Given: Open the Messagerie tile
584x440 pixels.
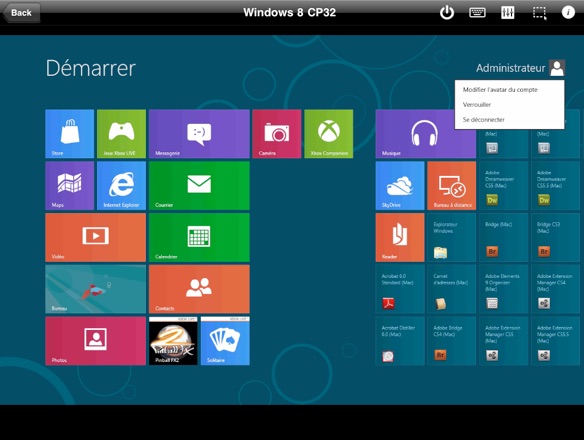Looking at the screenshot, I should [x=199, y=134].
